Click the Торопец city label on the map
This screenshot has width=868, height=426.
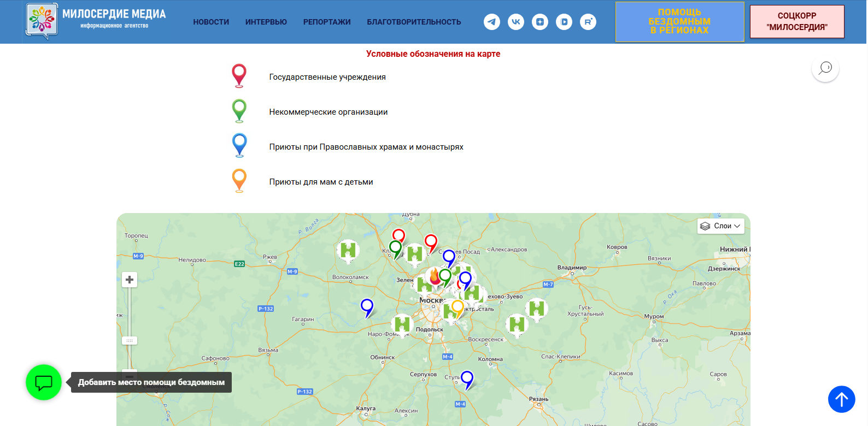click(x=136, y=236)
